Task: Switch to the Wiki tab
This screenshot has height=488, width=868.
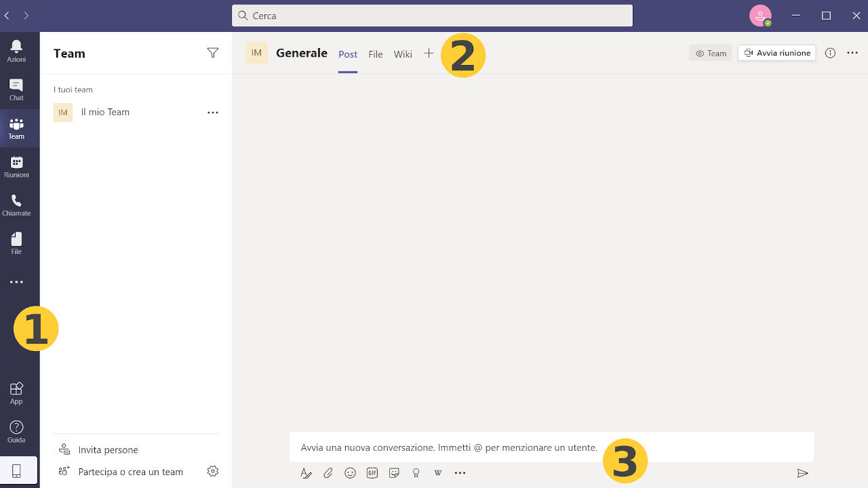Action: coord(403,54)
